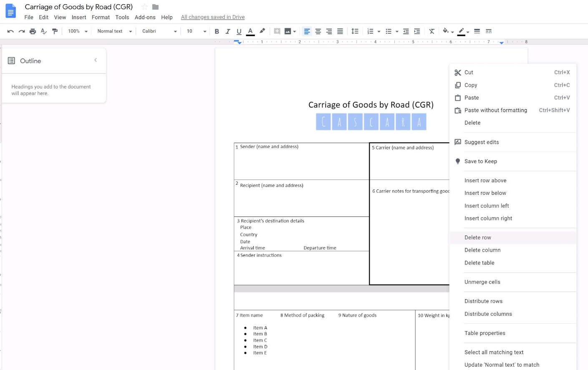Decrease the paragraph indent
Screen dimensions: 588x370
click(406, 31)
